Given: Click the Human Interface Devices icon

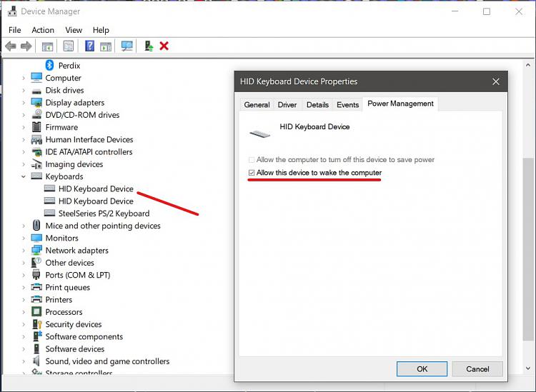Looking at the screenshot, I should coord(36,139).
